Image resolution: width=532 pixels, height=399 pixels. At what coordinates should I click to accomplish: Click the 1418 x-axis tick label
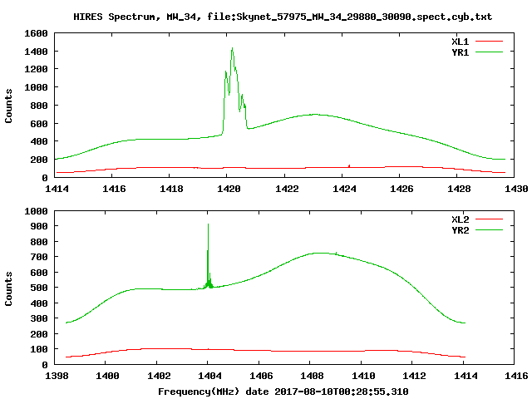tap(171, 189)
